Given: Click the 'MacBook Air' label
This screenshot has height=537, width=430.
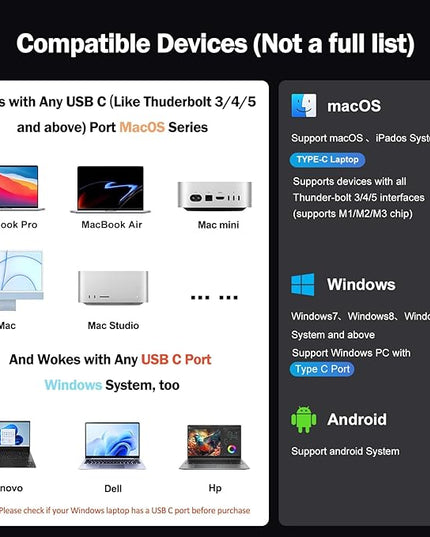Looking at the screenshot, I should [112, 225].
